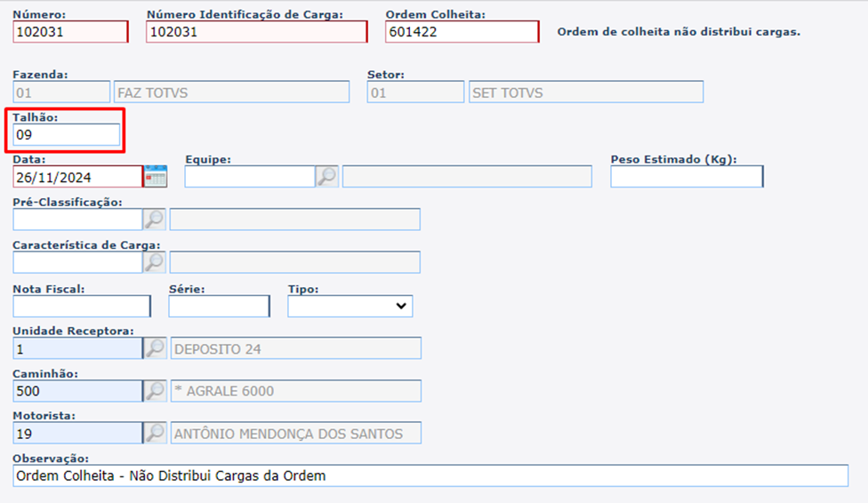Select the Motorista code field

click(x=77, y=433)
